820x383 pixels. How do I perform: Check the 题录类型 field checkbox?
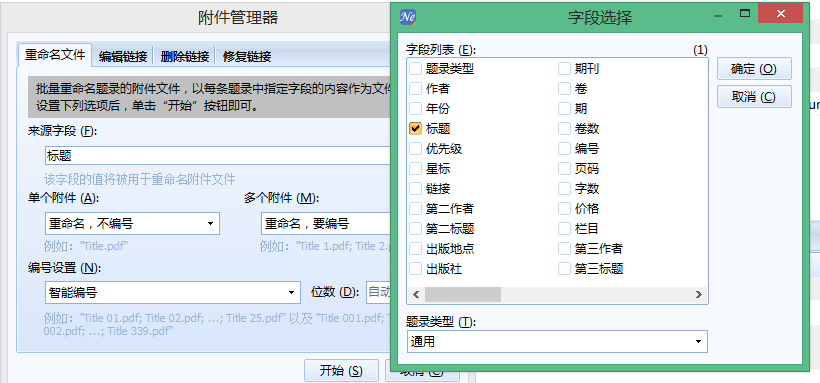click(x=415, y=69)
